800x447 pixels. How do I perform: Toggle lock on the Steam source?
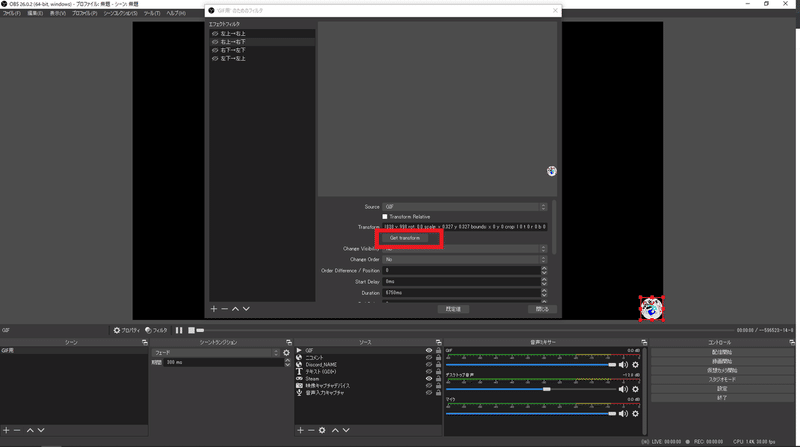point(438,379)
